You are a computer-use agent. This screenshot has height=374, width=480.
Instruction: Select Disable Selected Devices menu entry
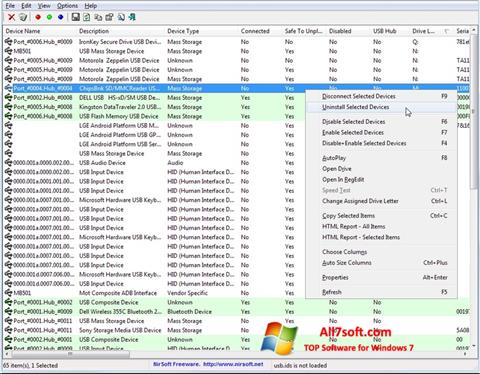pyautogui.click(x=382, y=122)
